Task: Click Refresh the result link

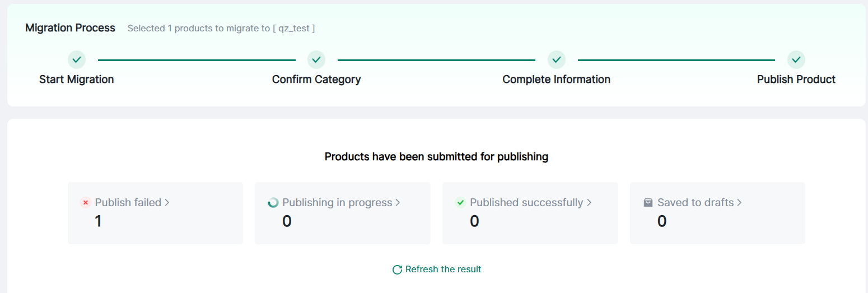Action: pyautogui.click(x=443, y=269)
